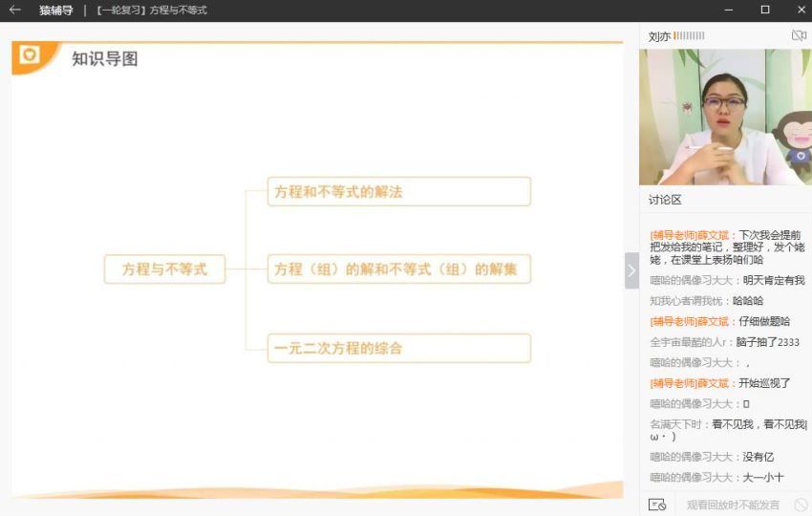Viewport: 812px width, 516px height.
Task: Click the message 脑子抽了2333
Action: [767, 342]
